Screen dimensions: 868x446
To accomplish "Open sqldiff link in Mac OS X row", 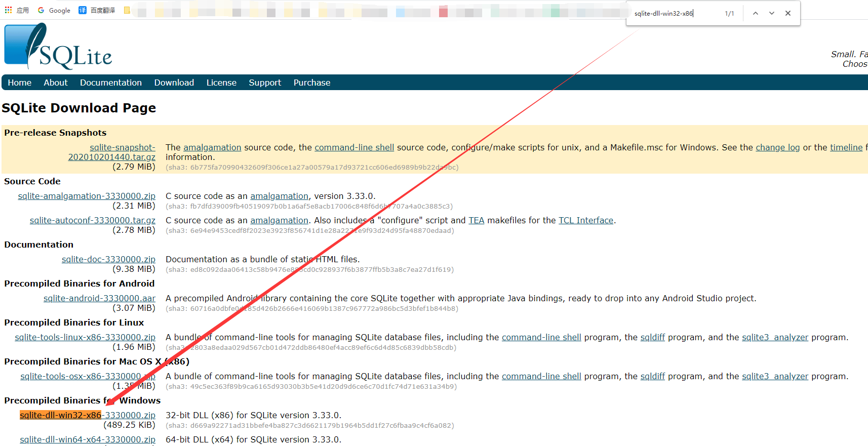I will coord(653,376).
